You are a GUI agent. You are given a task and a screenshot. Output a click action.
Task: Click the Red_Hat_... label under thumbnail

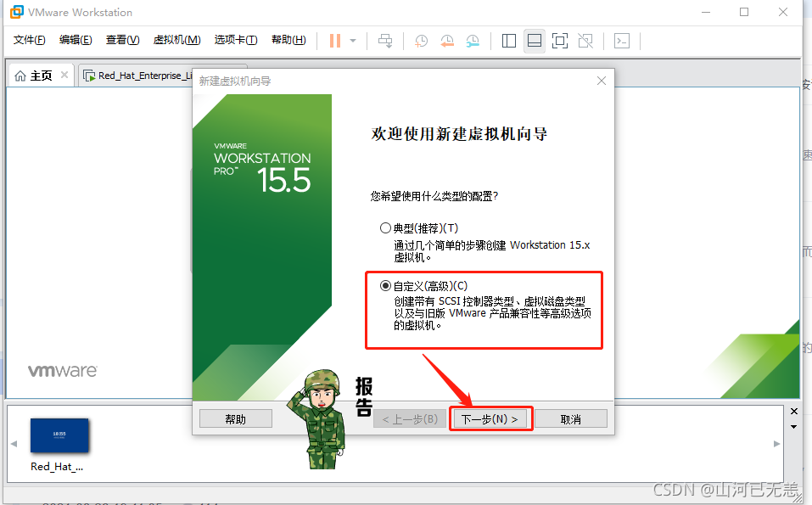[57, 467]
